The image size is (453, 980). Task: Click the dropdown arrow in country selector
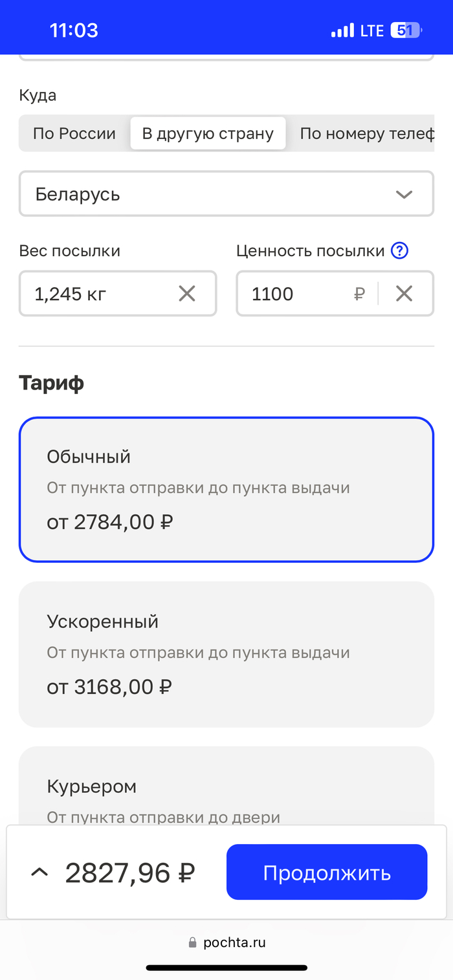(404, 194)
